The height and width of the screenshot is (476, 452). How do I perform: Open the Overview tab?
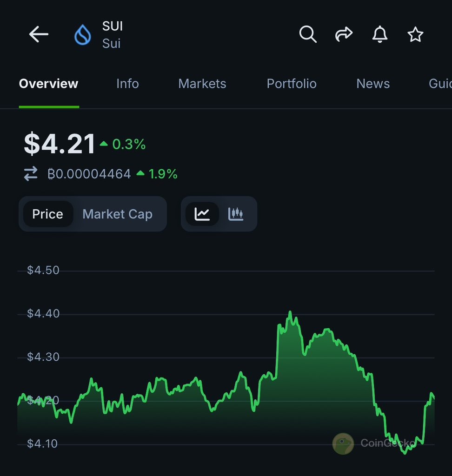click(48, 84)
